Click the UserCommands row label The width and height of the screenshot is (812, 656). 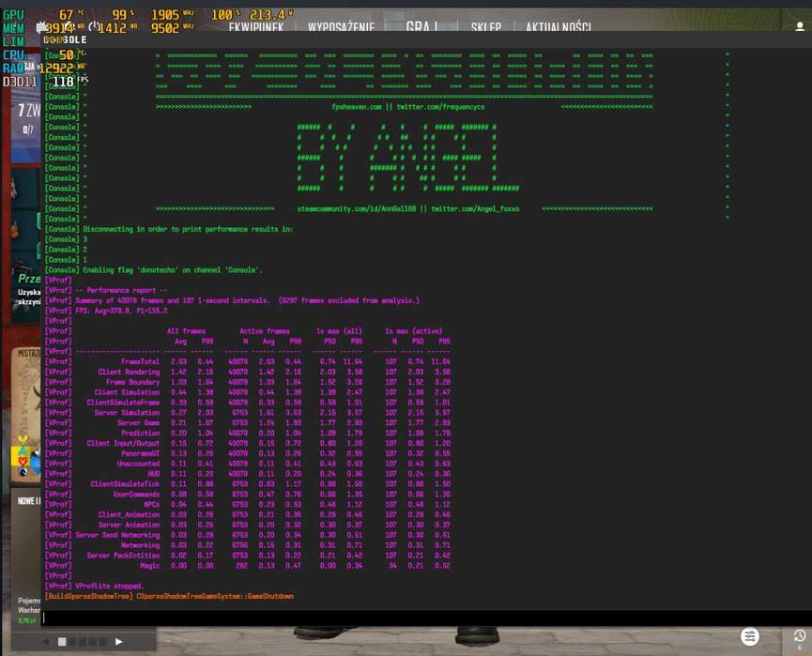pyautogui.click(x=136, y=494)
